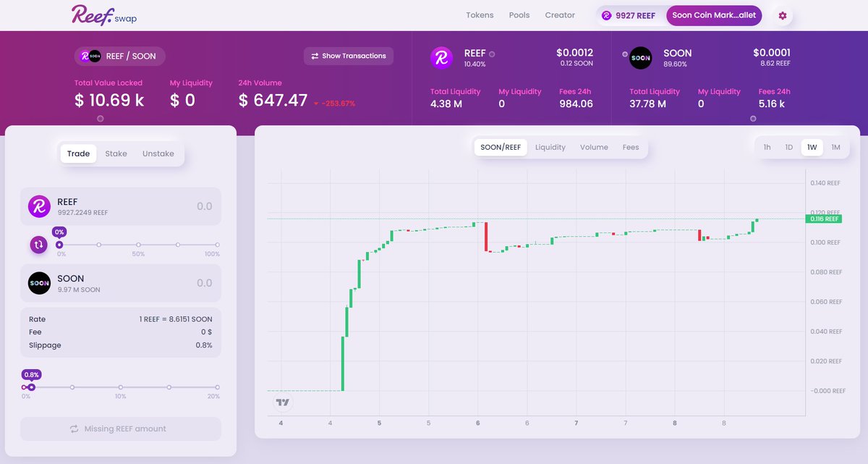Select the Fees chart tab
Screen dimensions: 868x464
[631, 147]
